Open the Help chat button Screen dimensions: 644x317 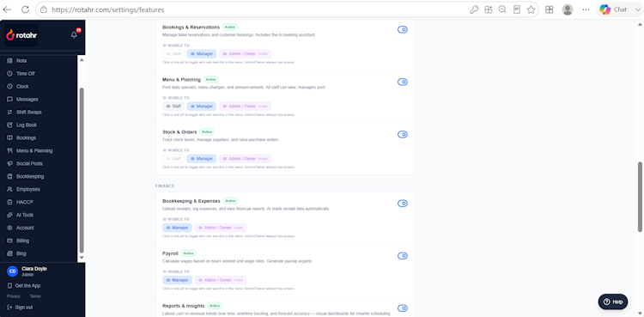tap(613, 302)
